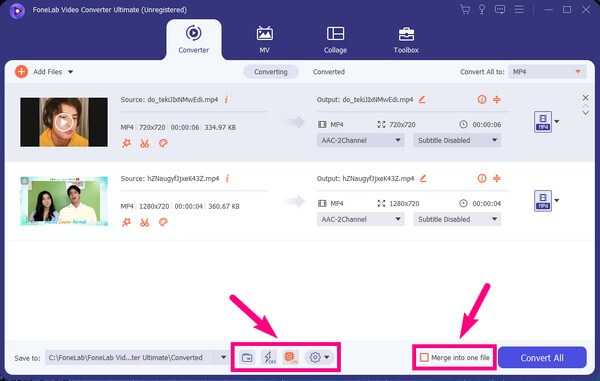The height and width of the screenshot is (381, 600).
Task: Toggle the lightning hardware acceleration icon
Action: [269, 358]
